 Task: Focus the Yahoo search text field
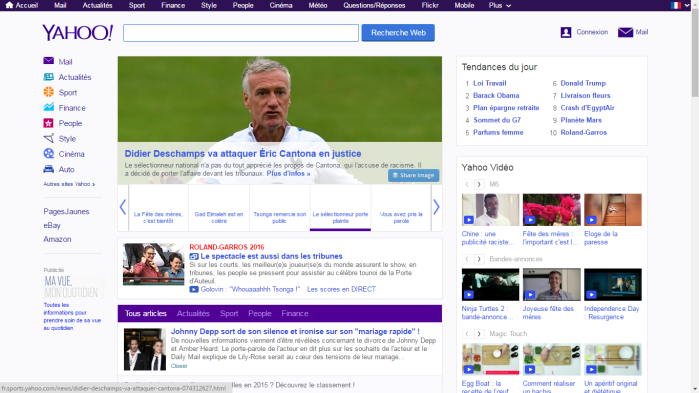coord(241,33)
